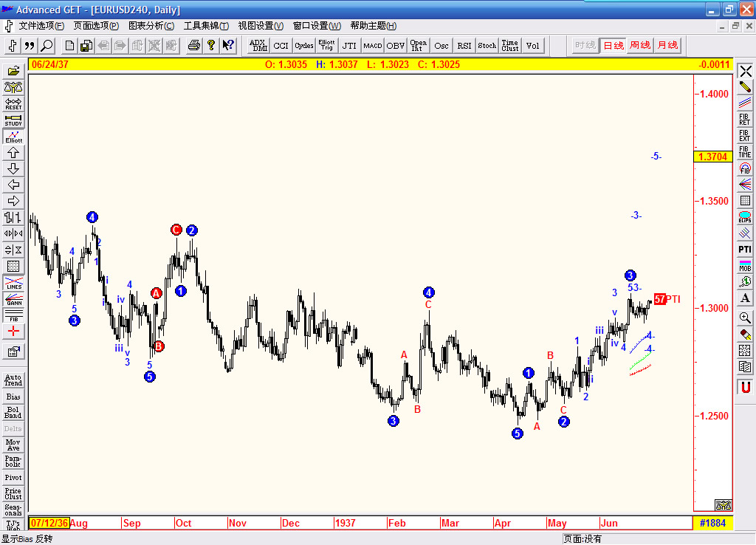Open the 工具集锦(T) tools menu

point(206,26)
